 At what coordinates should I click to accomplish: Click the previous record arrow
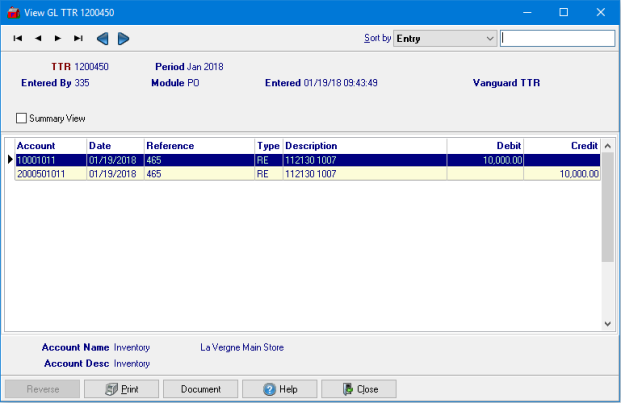tap(38, 39)
